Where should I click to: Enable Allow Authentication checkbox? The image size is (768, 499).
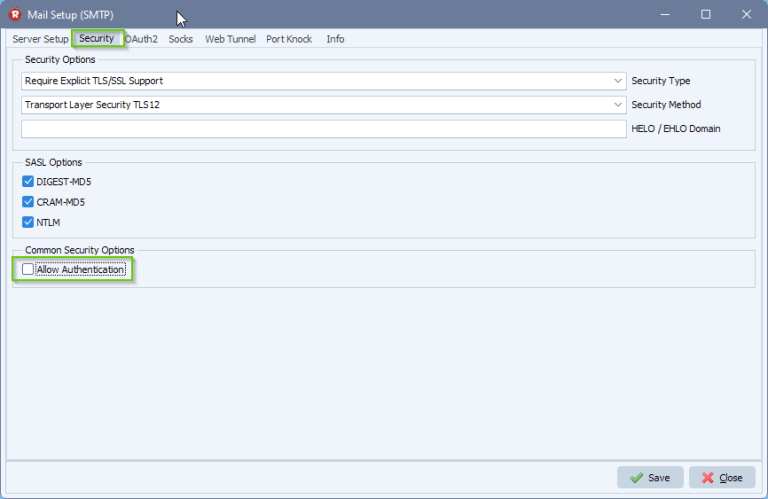click(28, 269)
